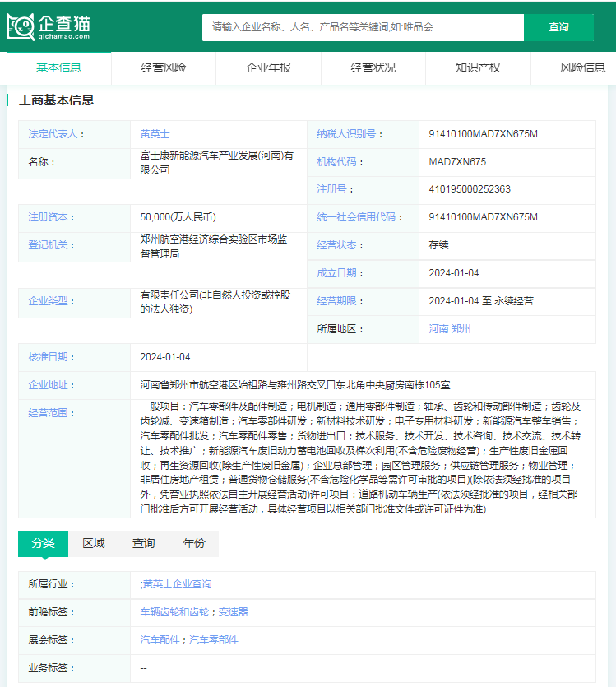Screen dimensions: 616x687
Task: Click the organization code MAD7XN675
Action: pos(457,162)
